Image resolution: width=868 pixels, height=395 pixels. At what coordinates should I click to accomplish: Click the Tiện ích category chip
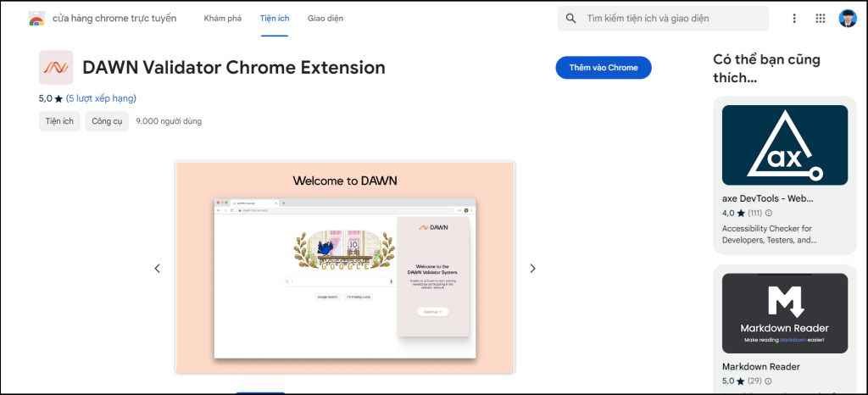coord(59,121)
